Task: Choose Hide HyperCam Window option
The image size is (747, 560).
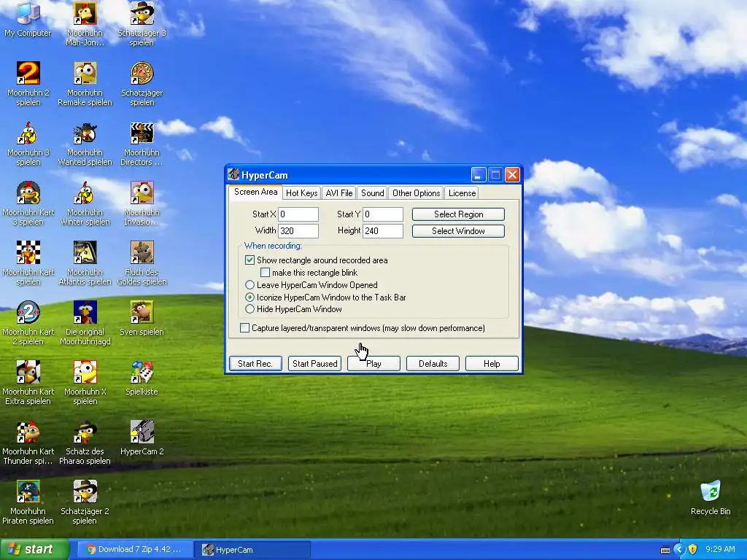Action: pyautogui.click(x=249, y=309)
